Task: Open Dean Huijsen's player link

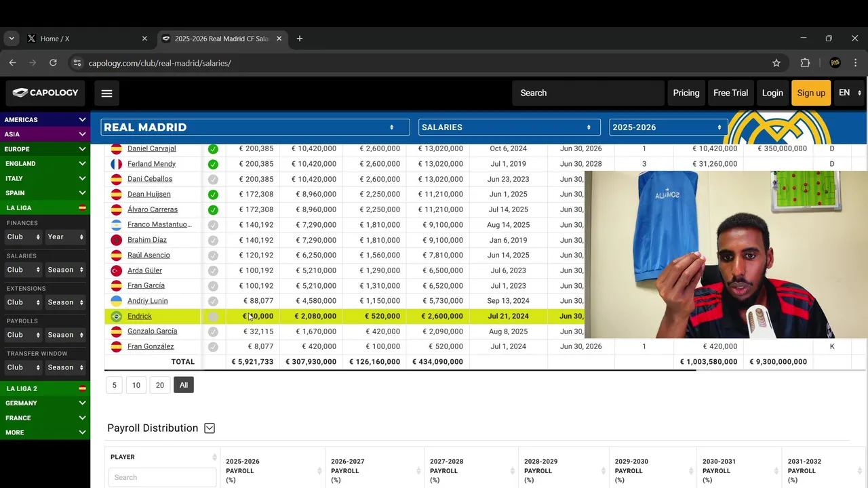Action: [x=149, y=195]
